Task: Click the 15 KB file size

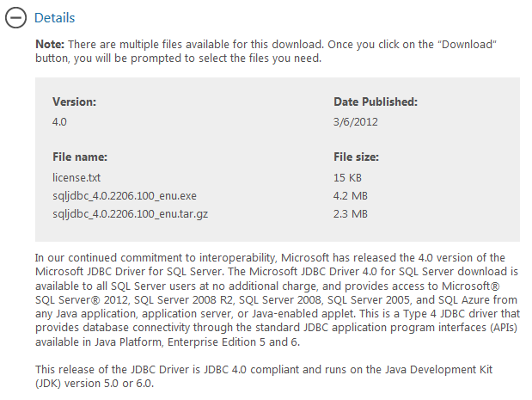Action: click(347, 177)
